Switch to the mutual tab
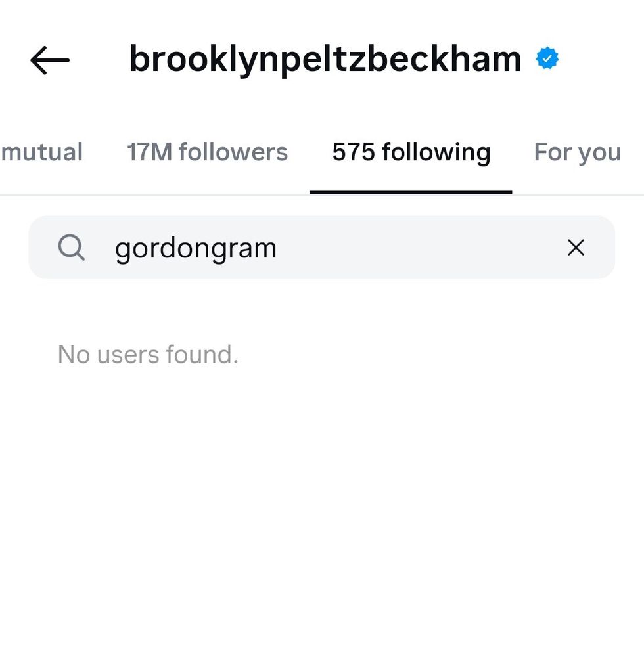The height and width of the screenshot is (645, 644). [42, 152]
